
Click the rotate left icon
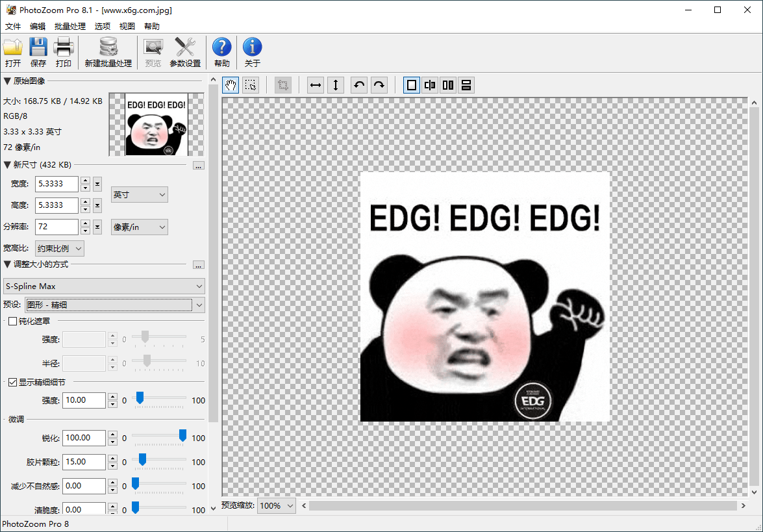359,85
